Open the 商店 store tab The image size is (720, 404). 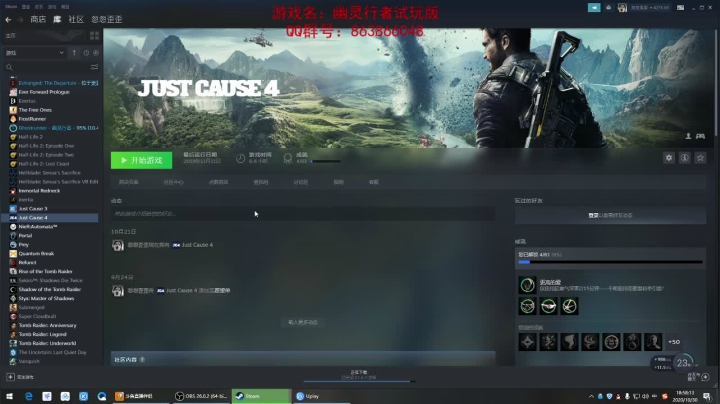click(38, 19)
